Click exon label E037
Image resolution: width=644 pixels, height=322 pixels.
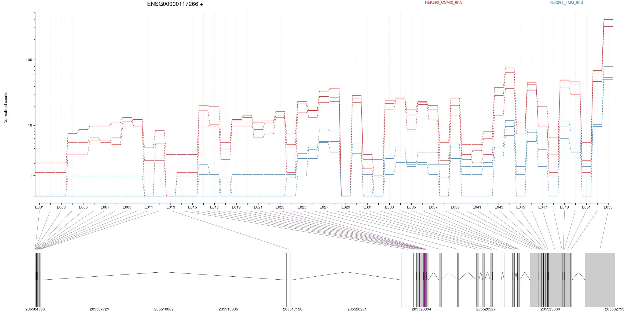coord(433,207)
